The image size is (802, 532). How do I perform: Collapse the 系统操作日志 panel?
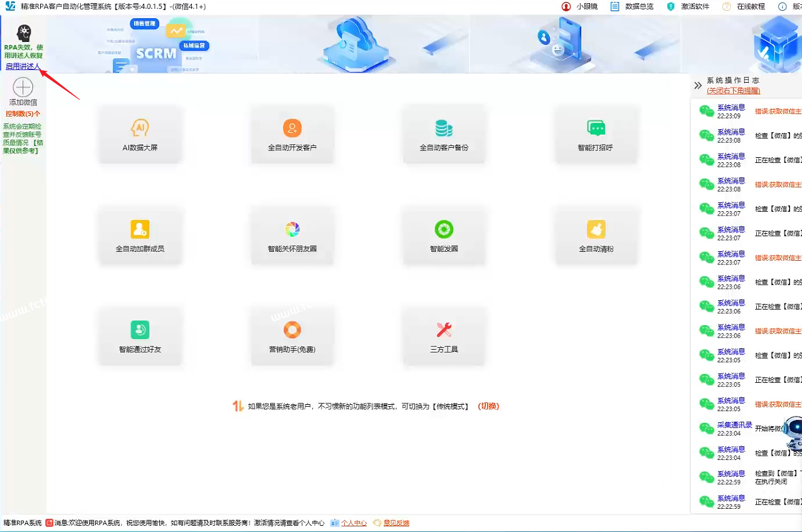[x=698, y=85]
